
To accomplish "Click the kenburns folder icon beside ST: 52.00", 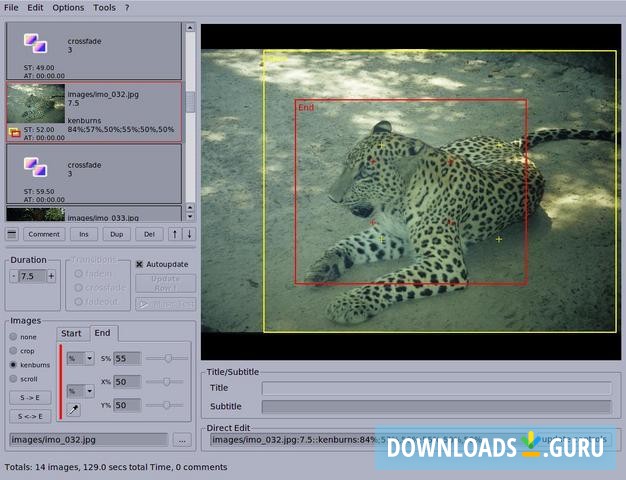I will [14, 132].
